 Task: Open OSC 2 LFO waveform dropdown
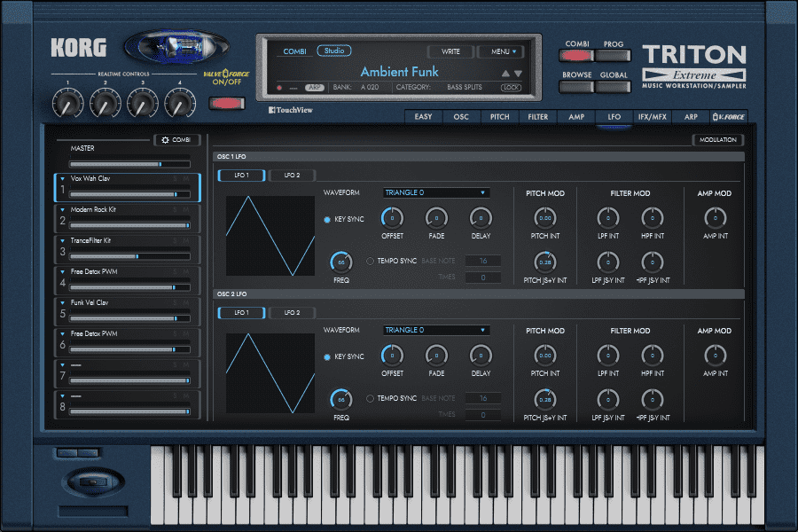436,330
